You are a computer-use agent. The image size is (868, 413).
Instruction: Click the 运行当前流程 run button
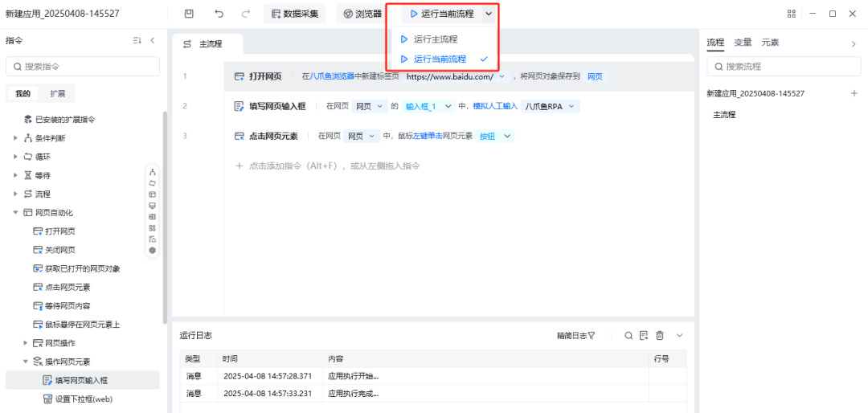(441, 14)
